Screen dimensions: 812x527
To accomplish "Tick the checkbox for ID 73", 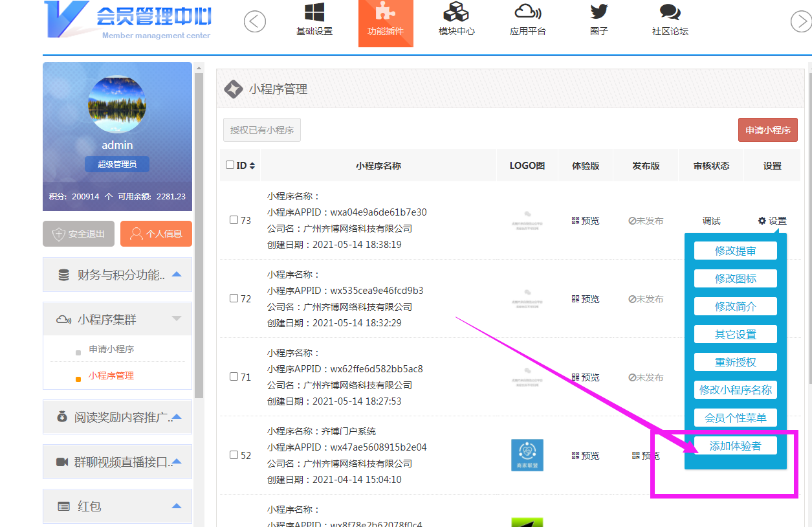I will pyautogui.click(x=234, y=220).
